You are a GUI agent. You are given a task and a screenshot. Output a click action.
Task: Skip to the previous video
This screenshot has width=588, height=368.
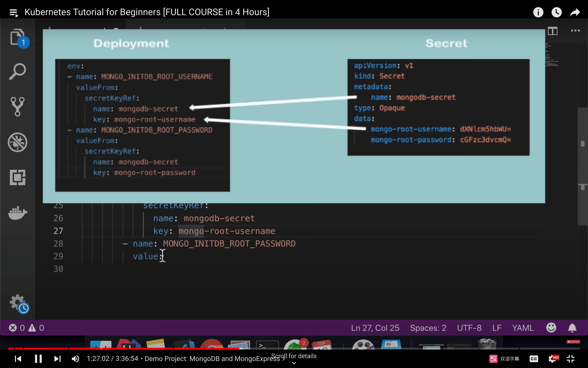click(18, 359)
